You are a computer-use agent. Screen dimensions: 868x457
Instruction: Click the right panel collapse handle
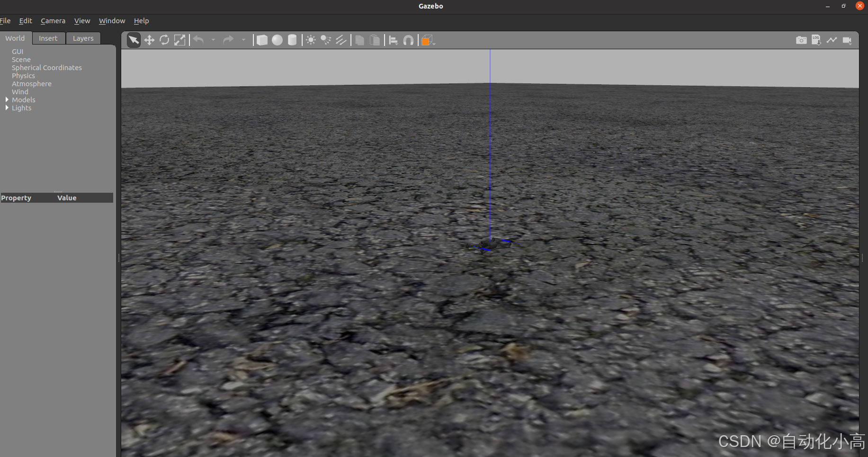click(862, 258)
